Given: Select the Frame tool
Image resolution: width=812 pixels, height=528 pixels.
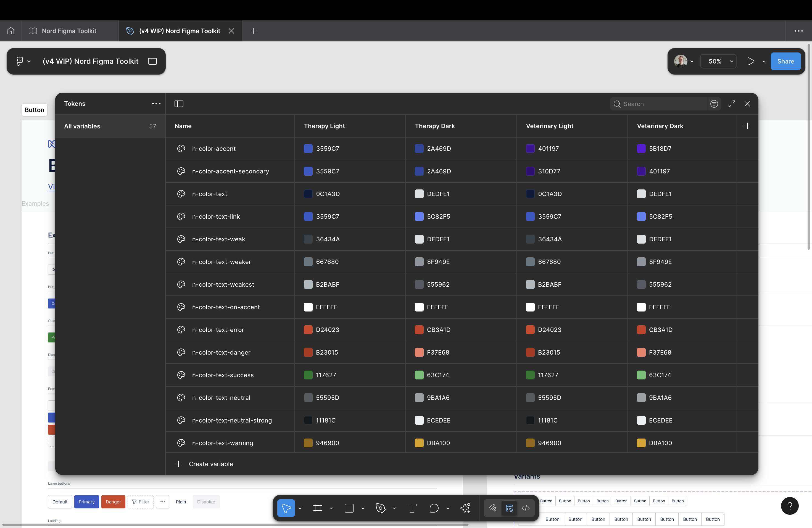Looking at the screenshot, I should tap(318, 508).
